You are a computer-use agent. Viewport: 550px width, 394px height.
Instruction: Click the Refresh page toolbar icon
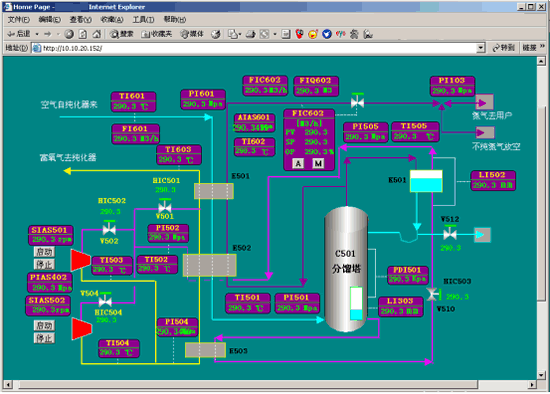[83, 34]
